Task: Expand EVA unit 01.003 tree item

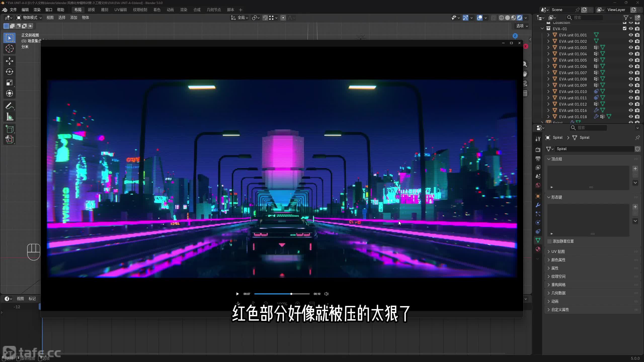Action: (x=548, y=48)
